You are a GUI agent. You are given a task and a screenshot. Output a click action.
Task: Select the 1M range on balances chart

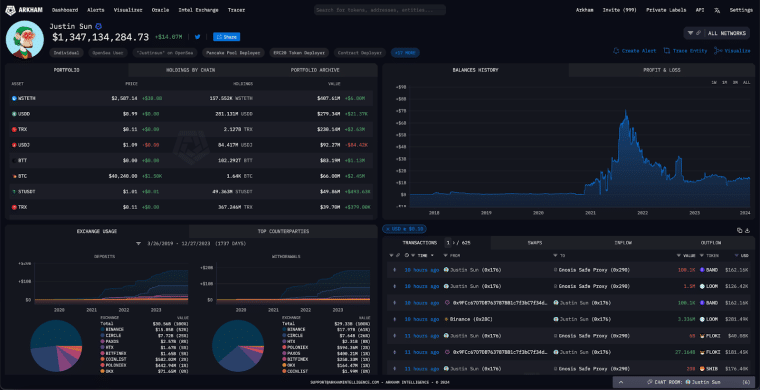(x=725, y=82)
